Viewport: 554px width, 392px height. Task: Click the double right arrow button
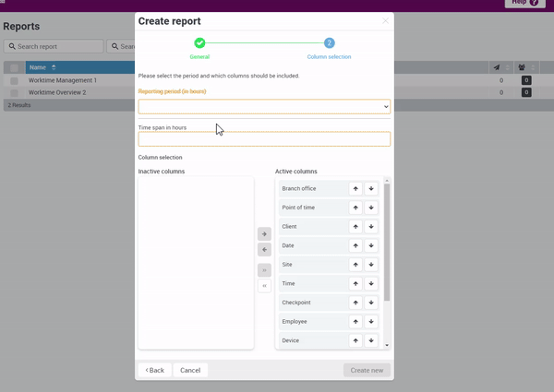click(264, 270)
